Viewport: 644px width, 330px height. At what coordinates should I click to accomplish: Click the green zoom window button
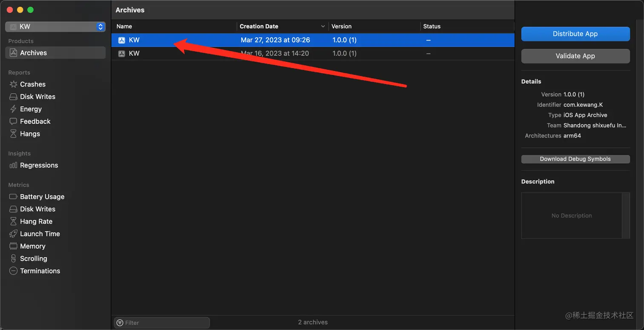click(x=30, y=10)
